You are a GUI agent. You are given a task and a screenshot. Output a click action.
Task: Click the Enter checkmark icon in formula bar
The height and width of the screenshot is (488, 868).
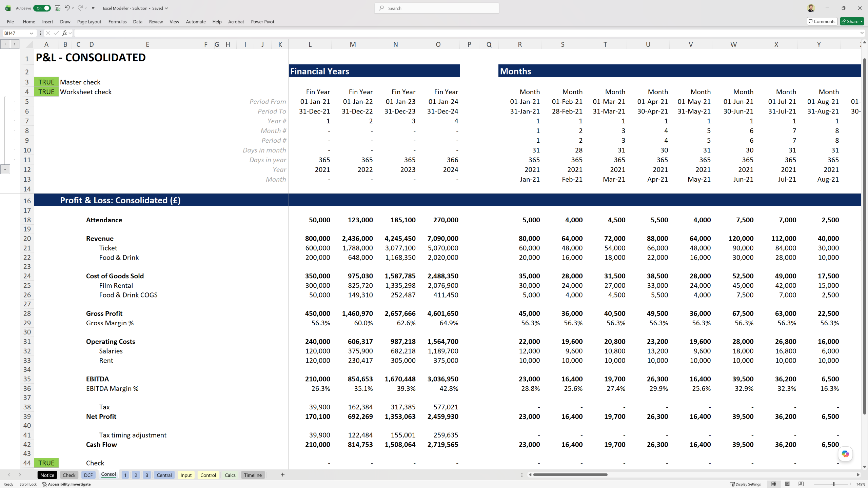click(56, 33)
